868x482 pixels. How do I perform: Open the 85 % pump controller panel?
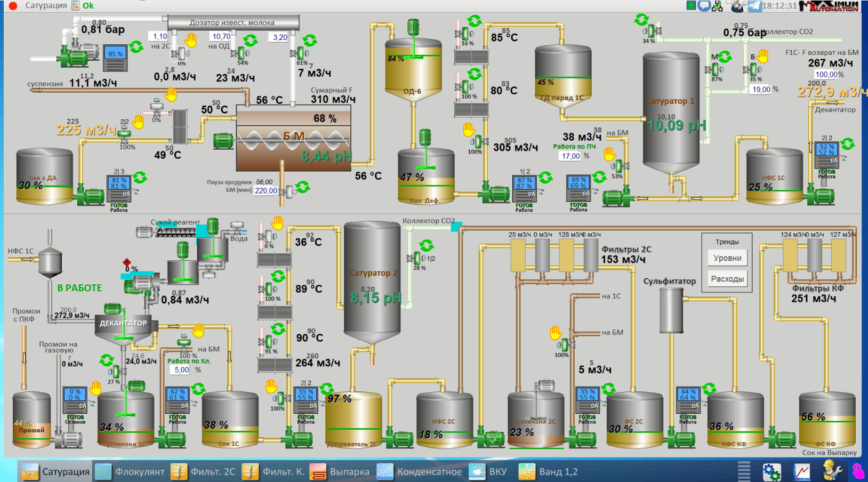(115, 59)
